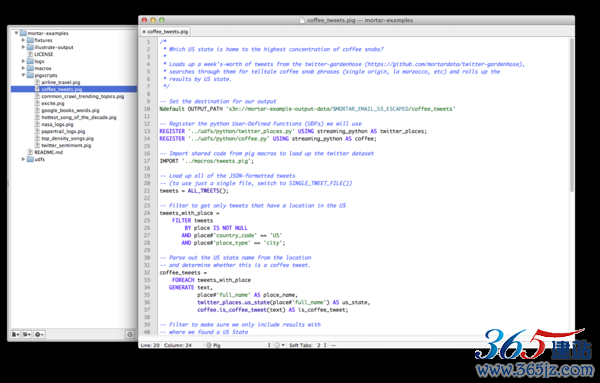The height and width of the screenshot is (383, 600).
Task: Click the bundle gear icon in the status bar
Action: click(x=279, y=345)
